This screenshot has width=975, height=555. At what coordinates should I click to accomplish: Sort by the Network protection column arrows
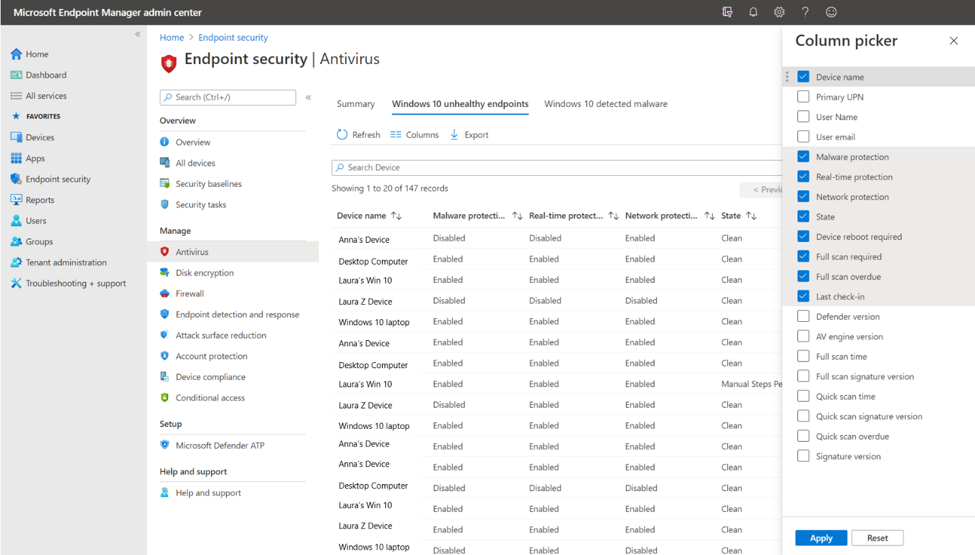(x=709, y=216)
